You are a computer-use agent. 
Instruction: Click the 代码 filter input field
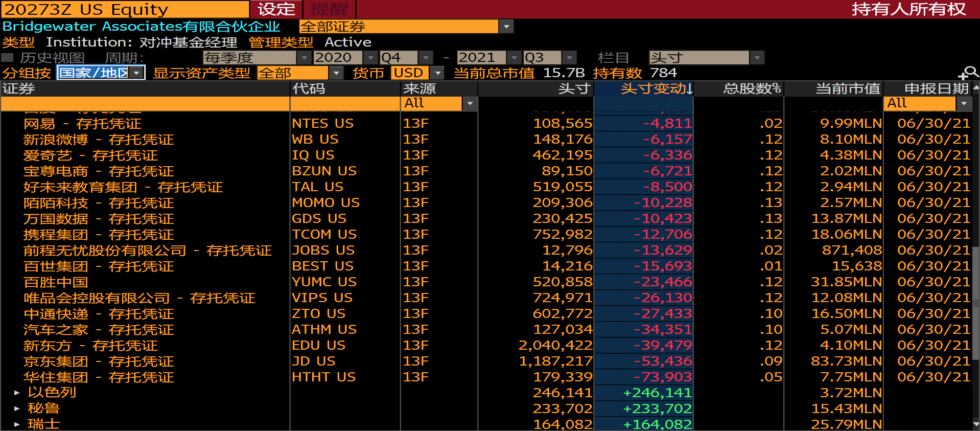pos(345,104)
